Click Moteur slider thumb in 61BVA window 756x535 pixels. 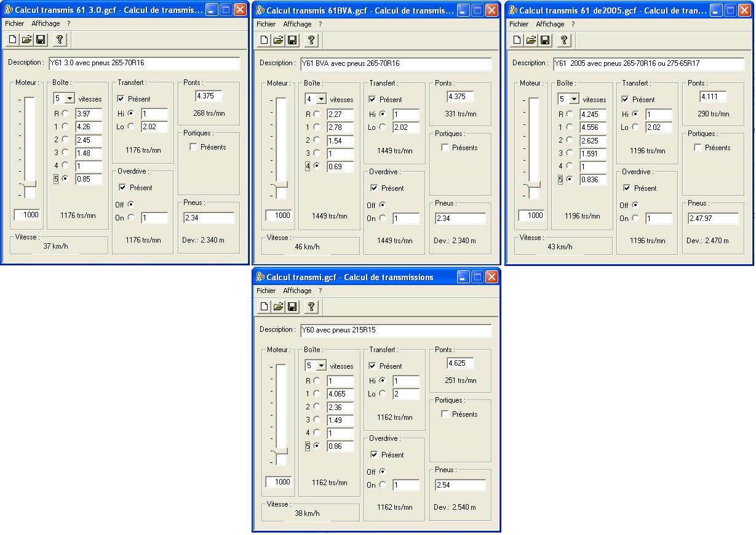(281, 184)
